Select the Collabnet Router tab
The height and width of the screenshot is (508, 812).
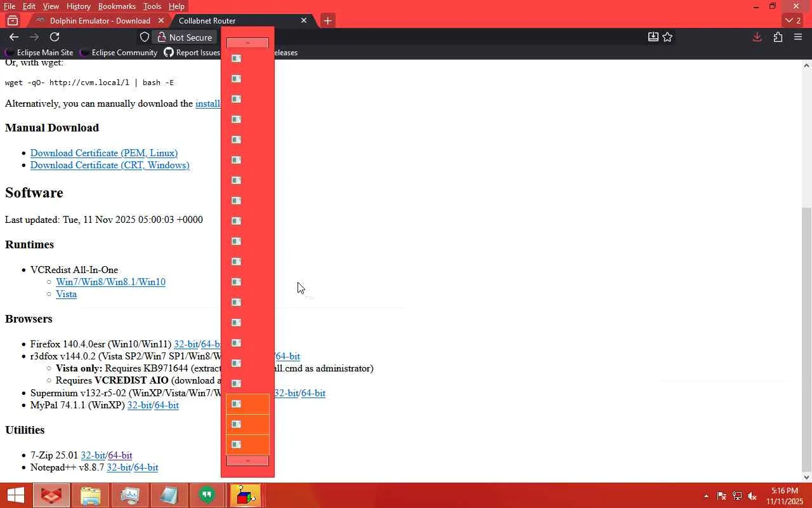pyautogui.click(x=241, y=20)
